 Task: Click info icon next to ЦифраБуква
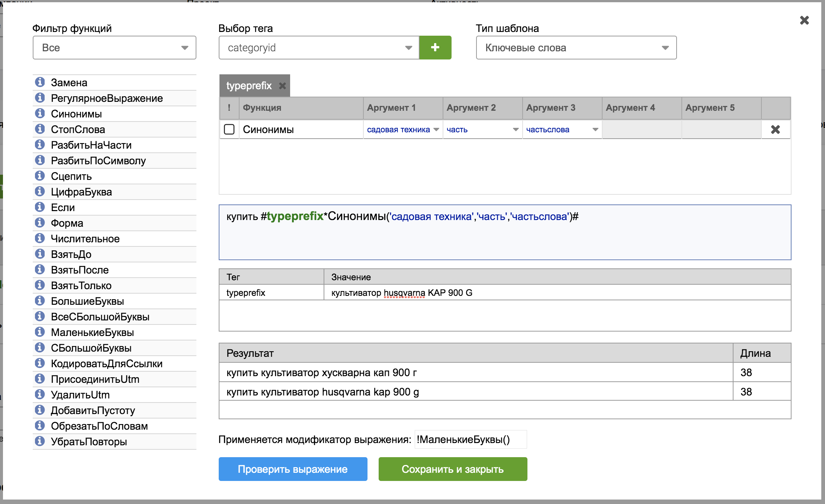pyautogui.click(x=40, y=191)
